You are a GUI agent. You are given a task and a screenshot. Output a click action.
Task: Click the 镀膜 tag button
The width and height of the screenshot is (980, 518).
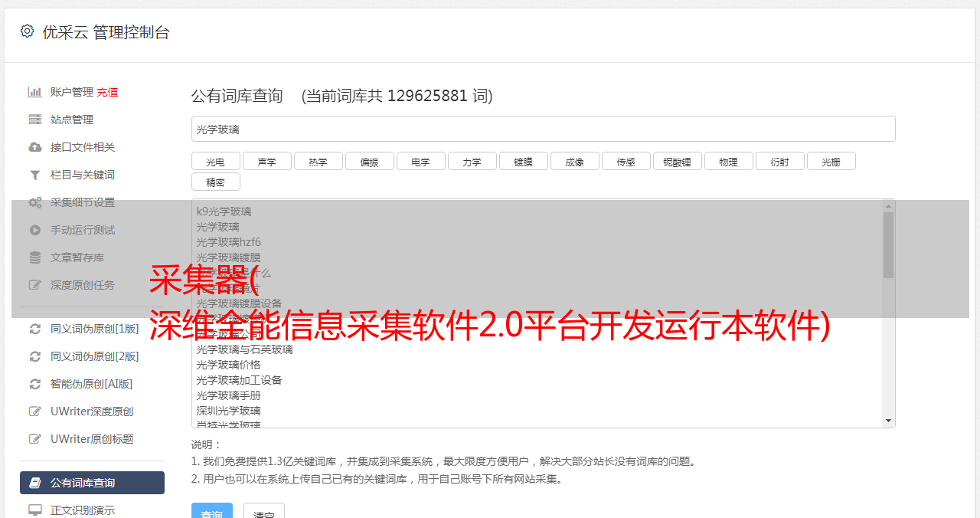click(523, 161)
